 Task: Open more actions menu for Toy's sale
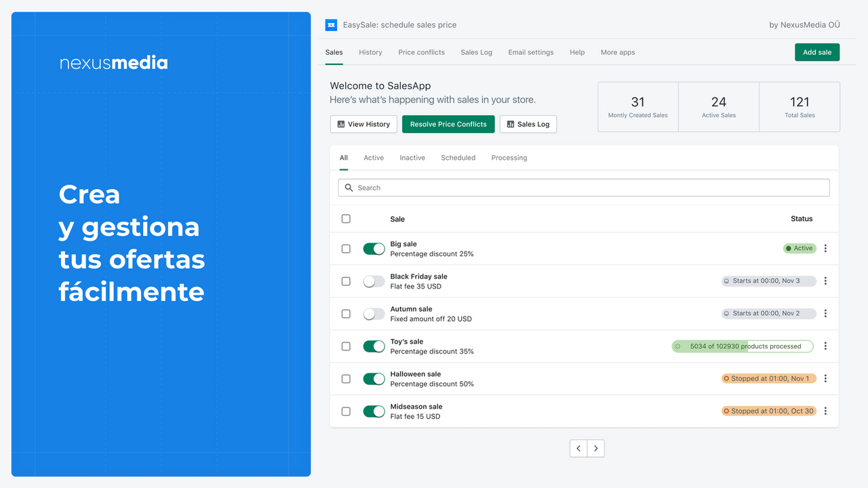[x=825, y=346]
